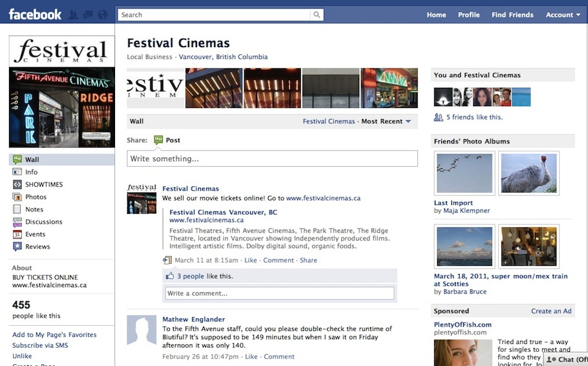Viewport: 588px width, 366px height.
Task: Open PlentyOfFish.com sponsored link
Action: tap(463, 325)
